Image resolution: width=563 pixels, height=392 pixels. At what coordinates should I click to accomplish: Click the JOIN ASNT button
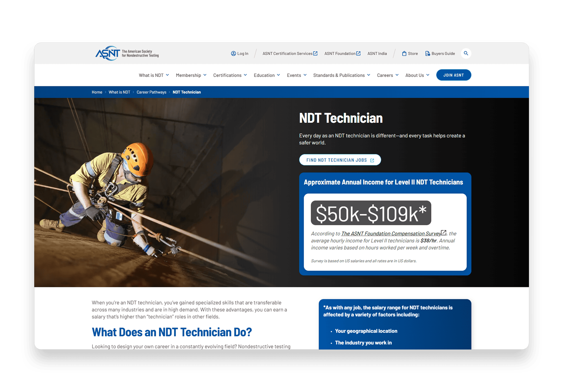453,75
